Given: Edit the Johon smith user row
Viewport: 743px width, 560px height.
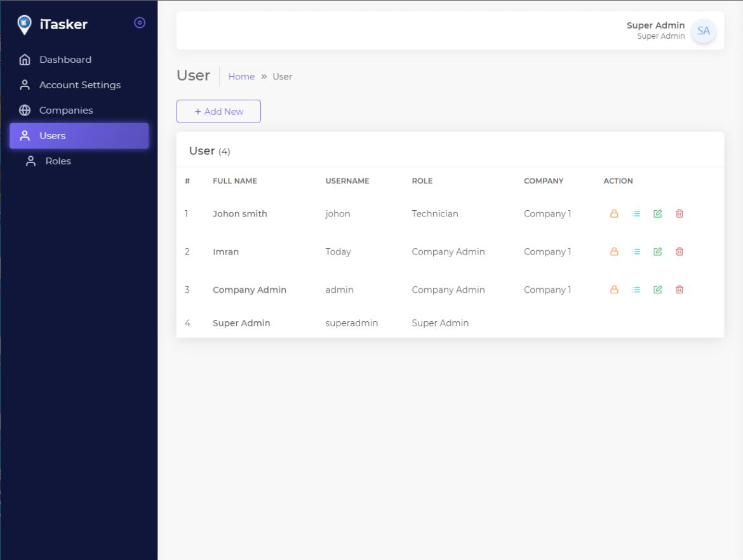Looking at the screenshot, I should click(x=657, y=214).
